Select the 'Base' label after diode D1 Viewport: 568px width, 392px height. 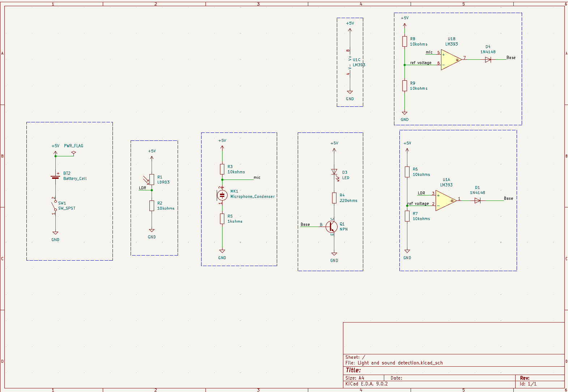508,198
